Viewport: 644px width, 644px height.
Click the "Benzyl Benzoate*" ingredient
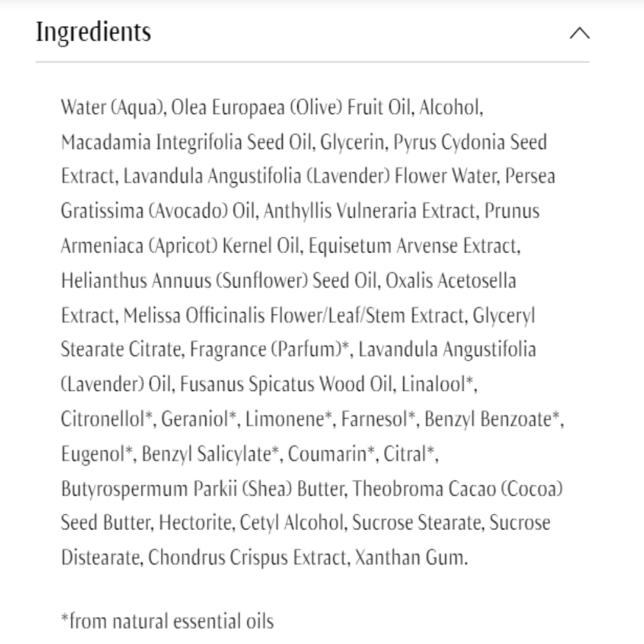492,418
